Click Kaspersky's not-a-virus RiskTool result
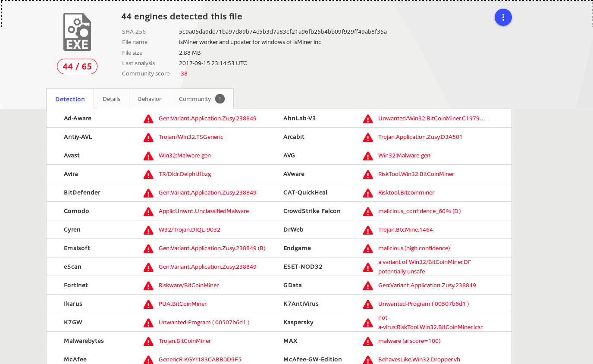This screenshot has width=593, height=364. pos(430,322)
